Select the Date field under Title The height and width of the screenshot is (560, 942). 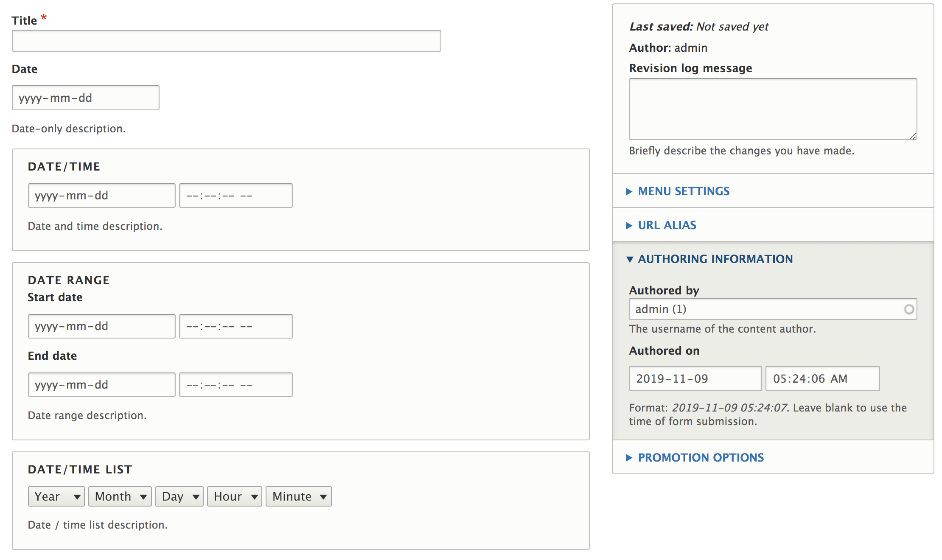[x=85, y=97]
